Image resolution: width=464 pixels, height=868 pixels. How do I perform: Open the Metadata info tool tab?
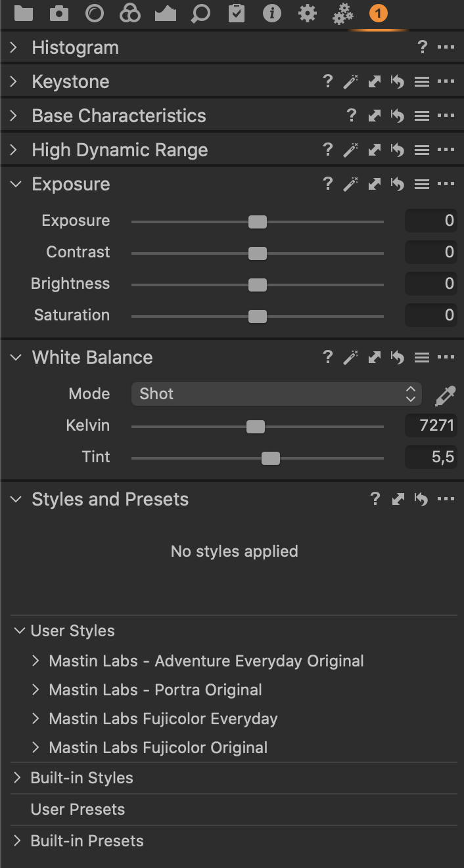pos(271,13)
